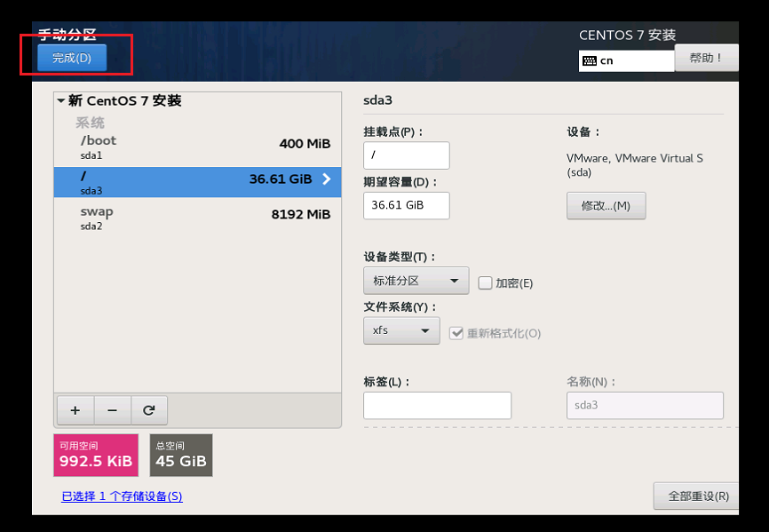Click the remove mount point minus icon

coord(112,410)
